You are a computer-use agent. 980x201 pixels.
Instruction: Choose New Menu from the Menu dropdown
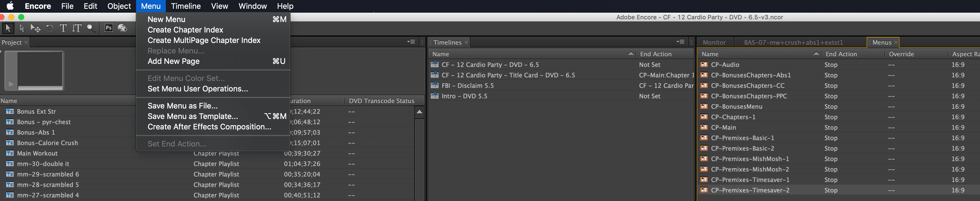213,19
